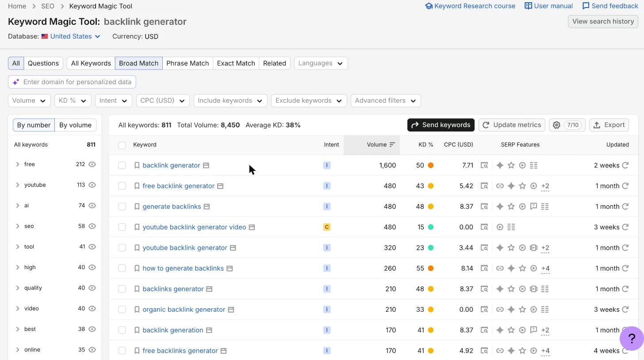The image size is (644, 360).
Task: Click the Send keywords button
Action: pyautogui.click(x=441, y=125)
